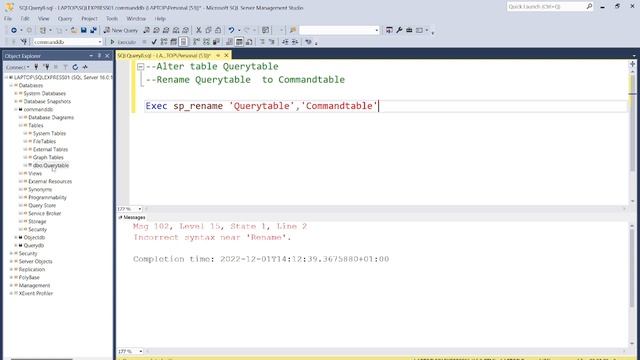This screenshot has height=360, width=640.
Task: Toggle Results to Grid icon
Action: pyautogui.click(x=239, y=42)
